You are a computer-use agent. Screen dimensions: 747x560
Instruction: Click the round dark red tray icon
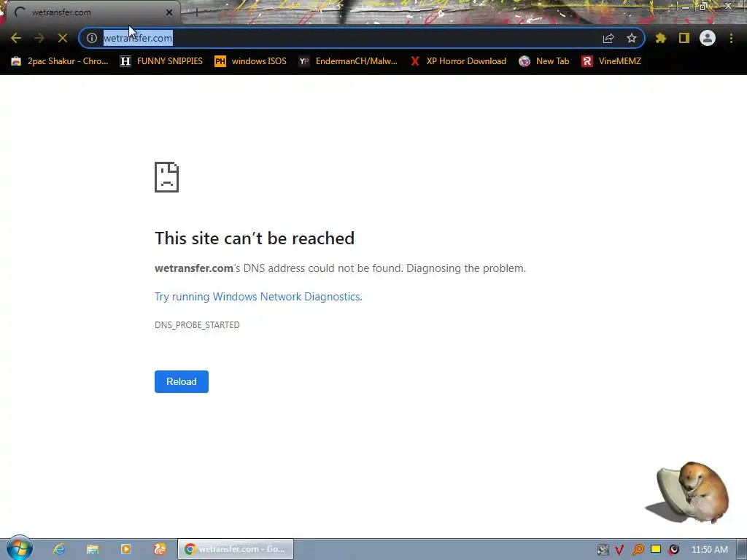pyautogui.click(x=673, y=550)
